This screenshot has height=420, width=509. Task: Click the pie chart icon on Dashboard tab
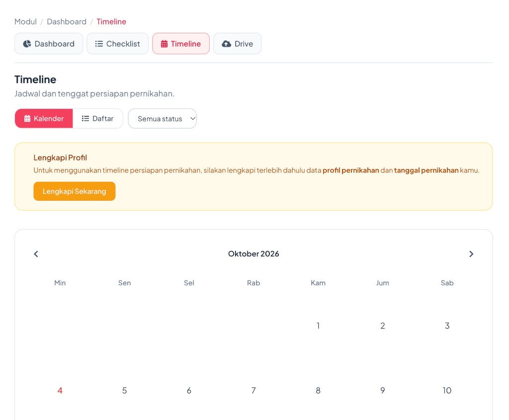pyautogui.click(x=27, y=44)
